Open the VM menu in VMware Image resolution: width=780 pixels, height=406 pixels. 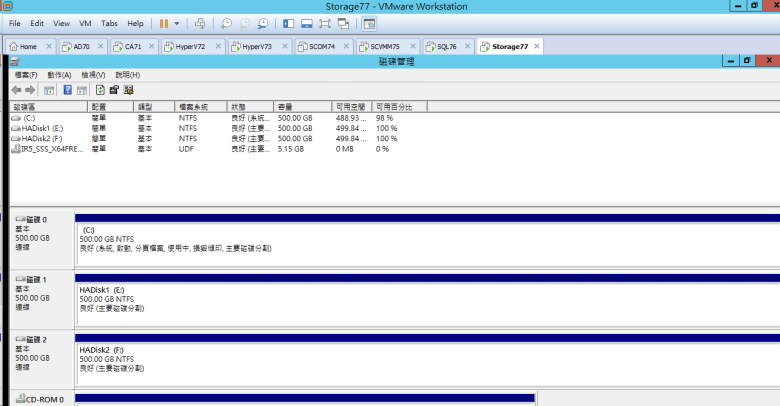coord(85,22)
